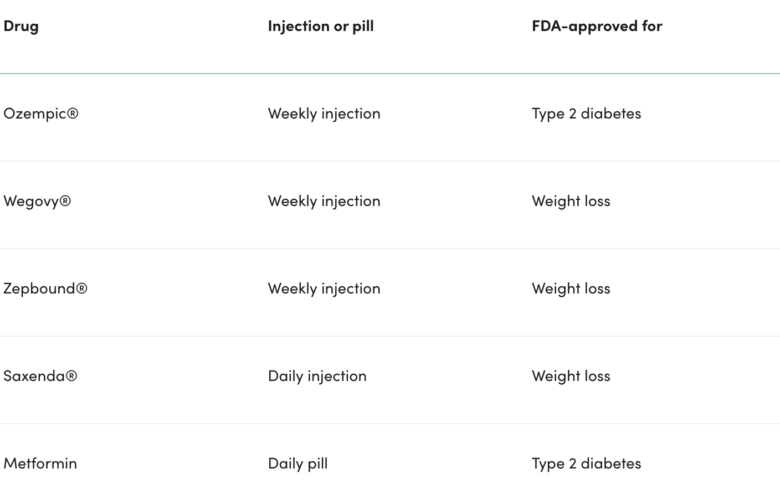Click 'Type 2 diabetes' in the Ozempic row
Viewport: 780px width, 484px height.
586,114
